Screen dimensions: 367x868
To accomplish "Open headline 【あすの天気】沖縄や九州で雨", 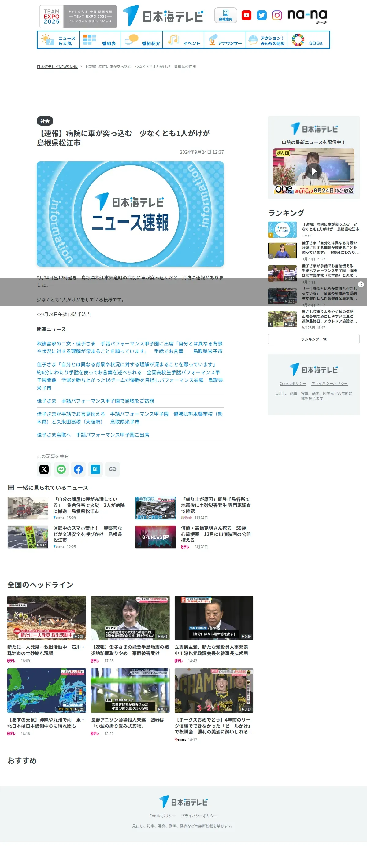I will click(46, 723).
